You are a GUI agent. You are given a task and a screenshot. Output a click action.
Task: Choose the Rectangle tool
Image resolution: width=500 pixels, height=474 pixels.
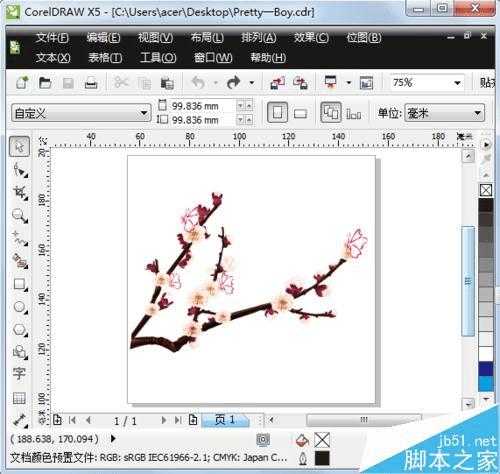click(x=20, y=284)
